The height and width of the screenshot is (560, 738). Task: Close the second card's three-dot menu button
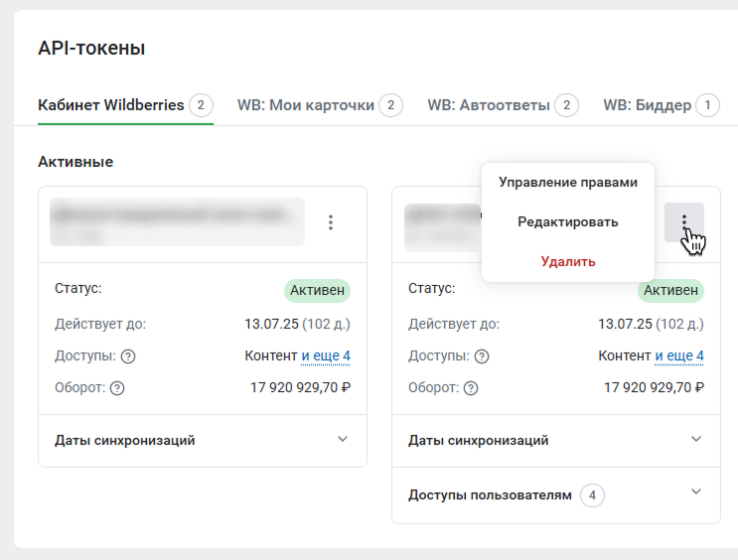tap(684, 222)
